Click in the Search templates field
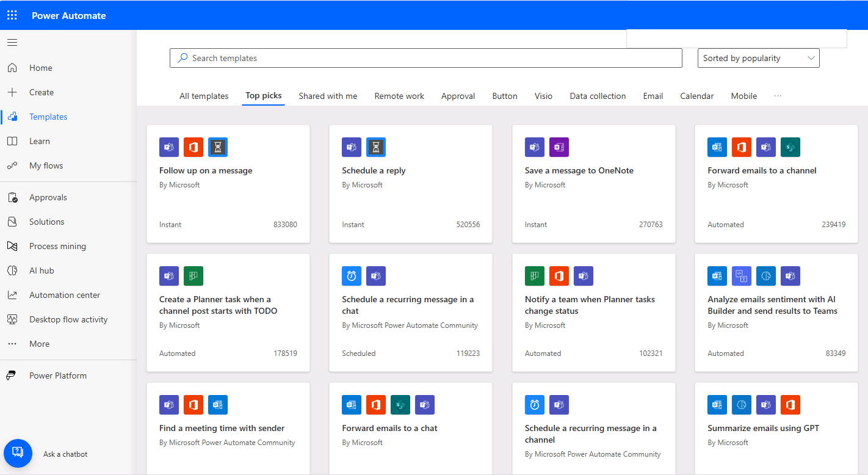868x475 pixels. (x=426, y=58)
